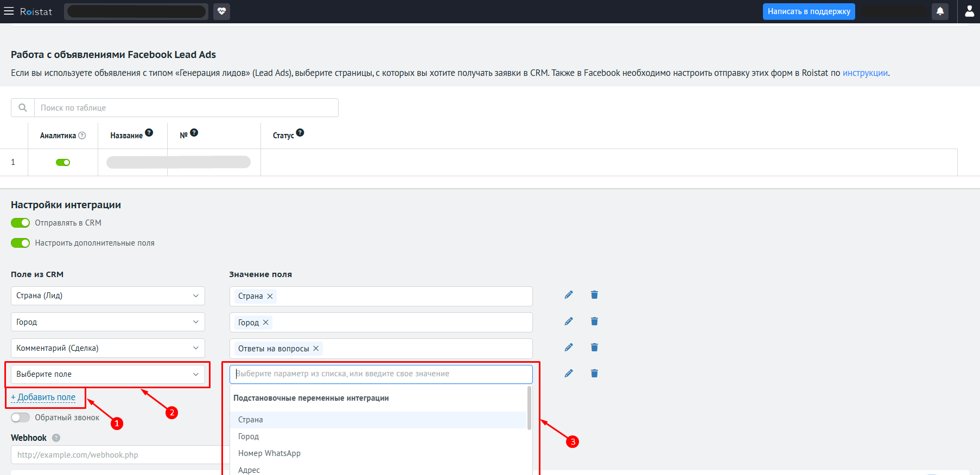This screenshot has width=980, height=475.
Task: Expand the Комментарий (Сделка) dropdown
Action: pos(107,348)
